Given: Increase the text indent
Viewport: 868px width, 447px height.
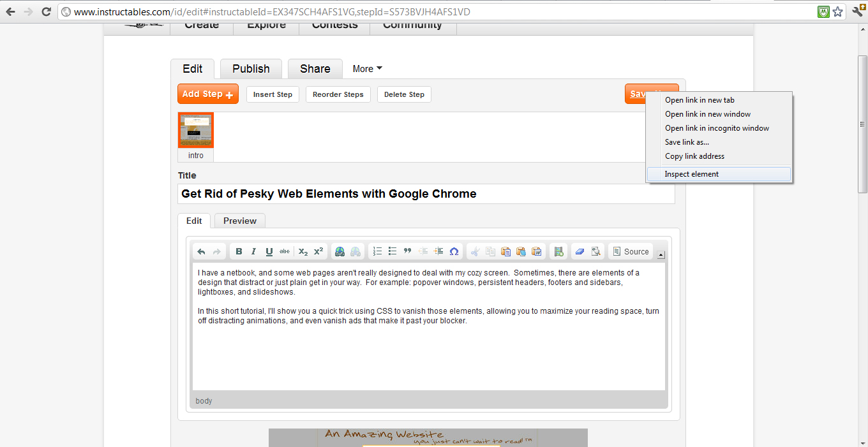Looking at the screenshot, I should [438, 252].
